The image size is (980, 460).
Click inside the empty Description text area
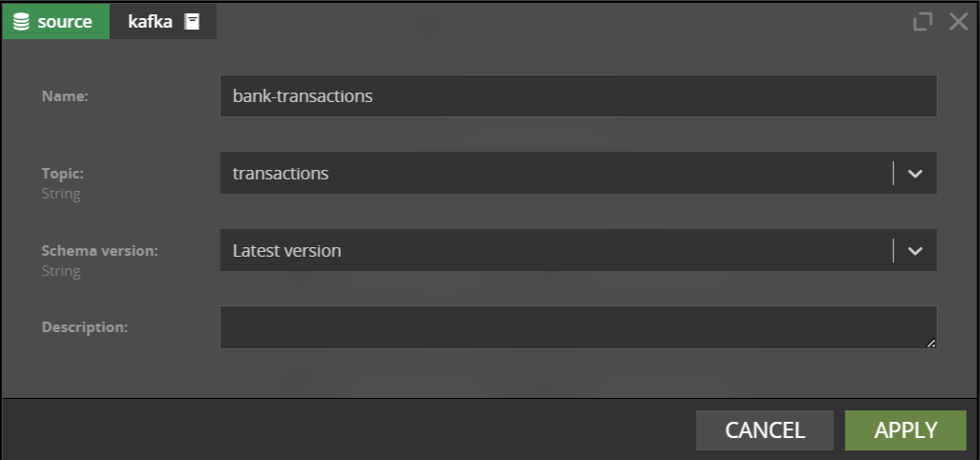578,327
